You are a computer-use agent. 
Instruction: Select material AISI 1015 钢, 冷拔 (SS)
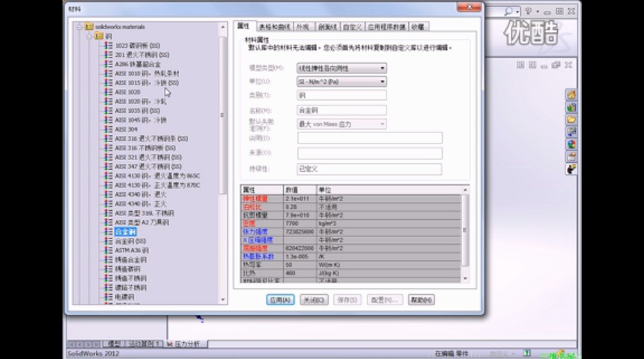point(146,83)
